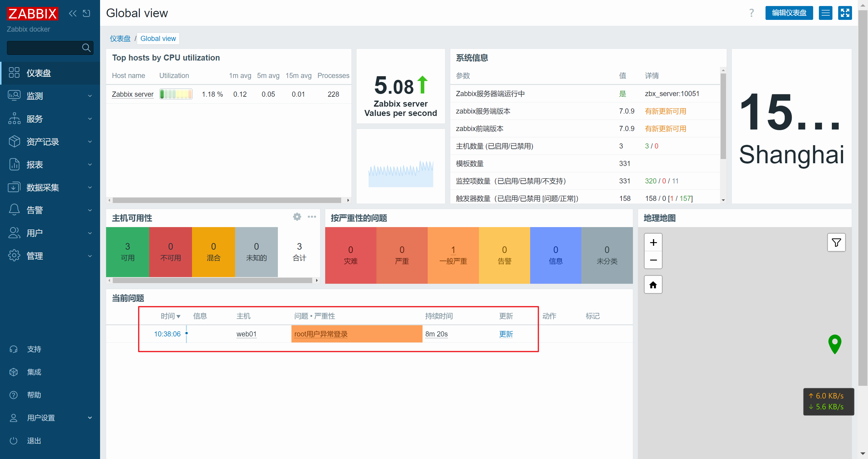Click the Zabbix logo
Screen dimensions: 868x459
pos(32,14)
